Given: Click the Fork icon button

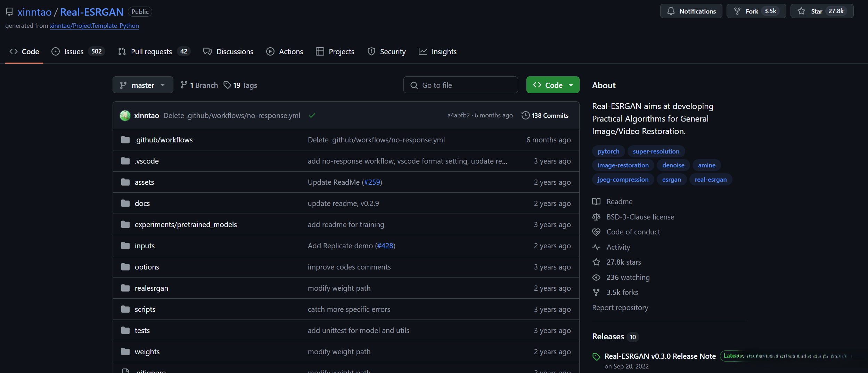Looking at the screenshot, I should click(x=737, y=11).
